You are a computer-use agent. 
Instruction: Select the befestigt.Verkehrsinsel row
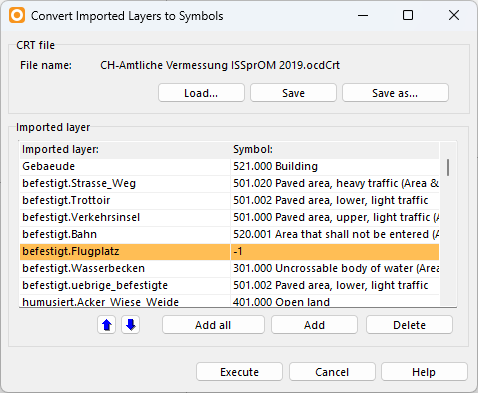229,217
